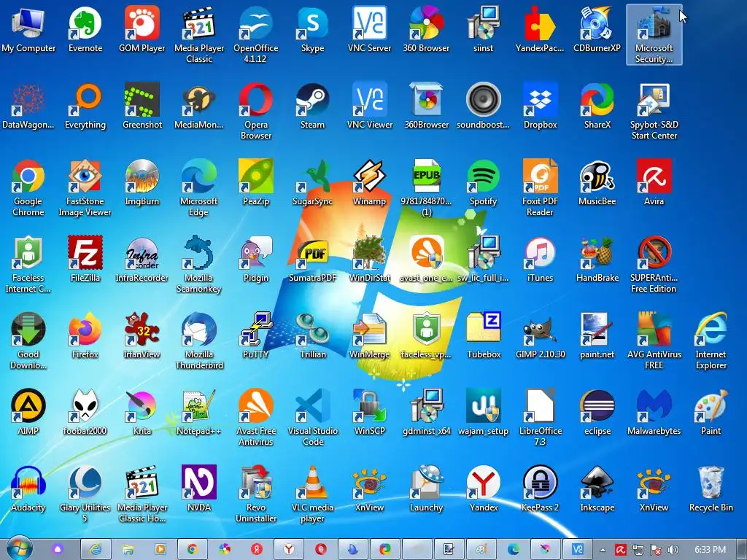
Task: Launch VLC media player shortcut
Action: 312,495
